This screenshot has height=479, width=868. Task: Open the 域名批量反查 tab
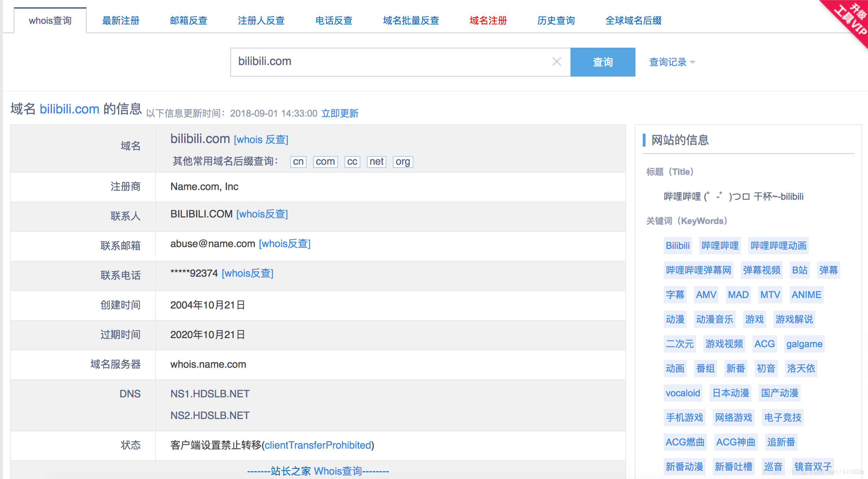pos(411,21)
